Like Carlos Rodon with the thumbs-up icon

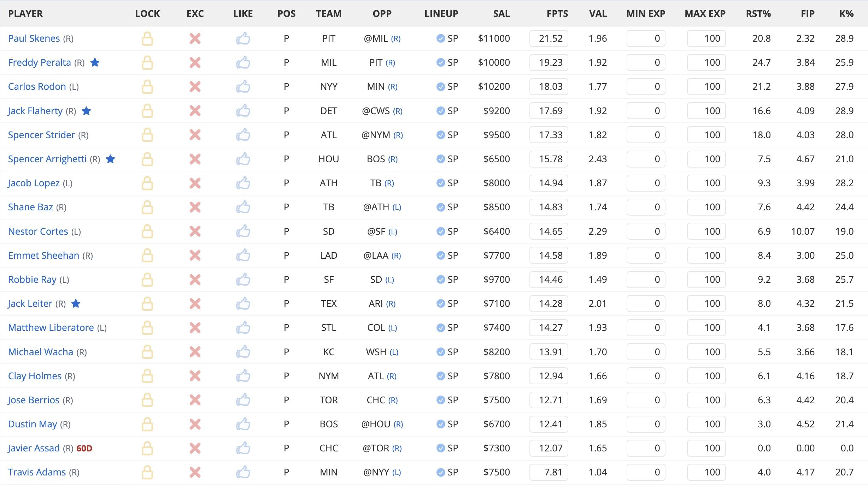[x=243, y=87]
